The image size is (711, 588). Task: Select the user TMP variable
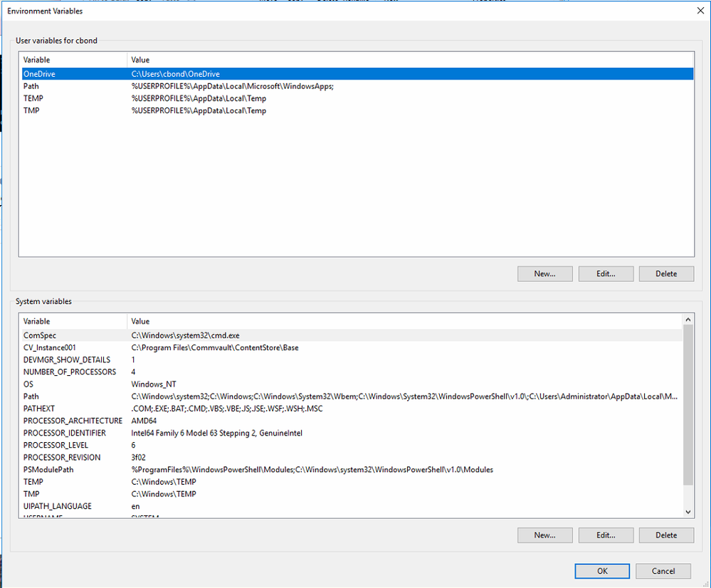coord(358,111)
